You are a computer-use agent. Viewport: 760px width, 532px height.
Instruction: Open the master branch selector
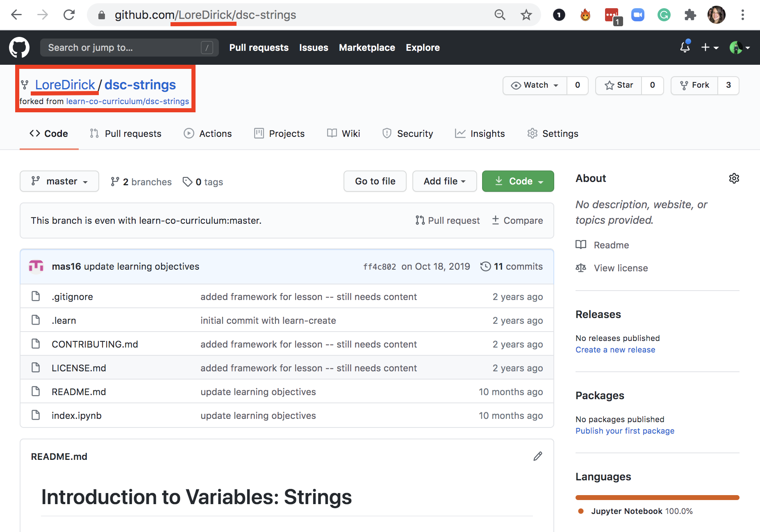[59, 181]
